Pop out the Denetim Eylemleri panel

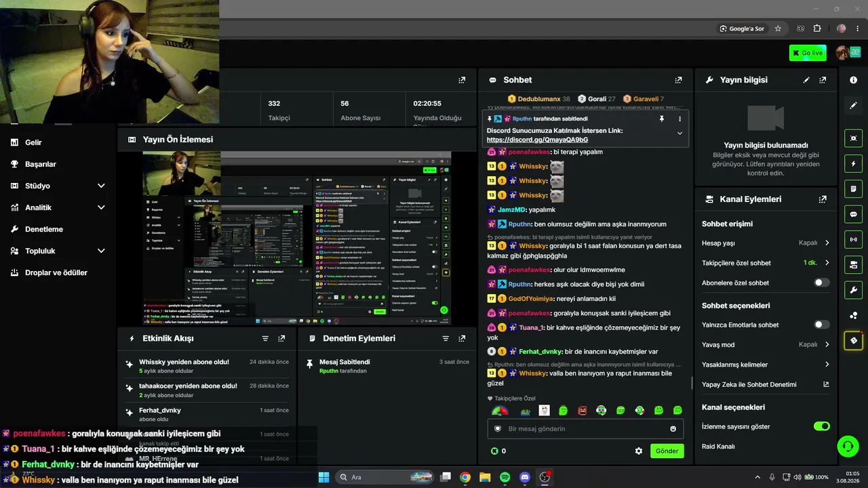(462, 338)
